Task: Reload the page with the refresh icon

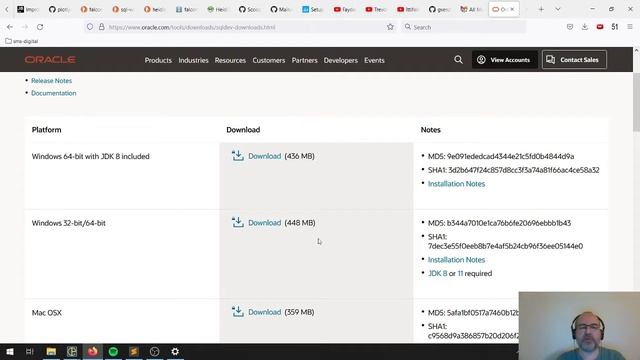Action: (x=40, y=27)
